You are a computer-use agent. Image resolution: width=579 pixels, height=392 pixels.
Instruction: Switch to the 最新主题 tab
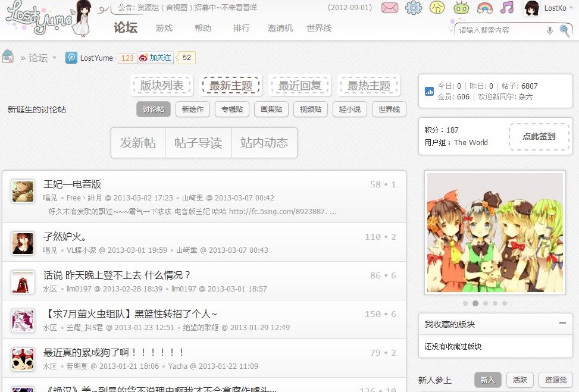(x=231, y=86)
